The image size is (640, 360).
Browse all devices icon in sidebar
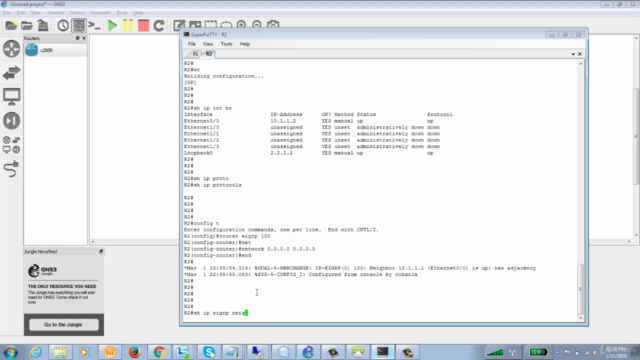click(x=11, y=145)
